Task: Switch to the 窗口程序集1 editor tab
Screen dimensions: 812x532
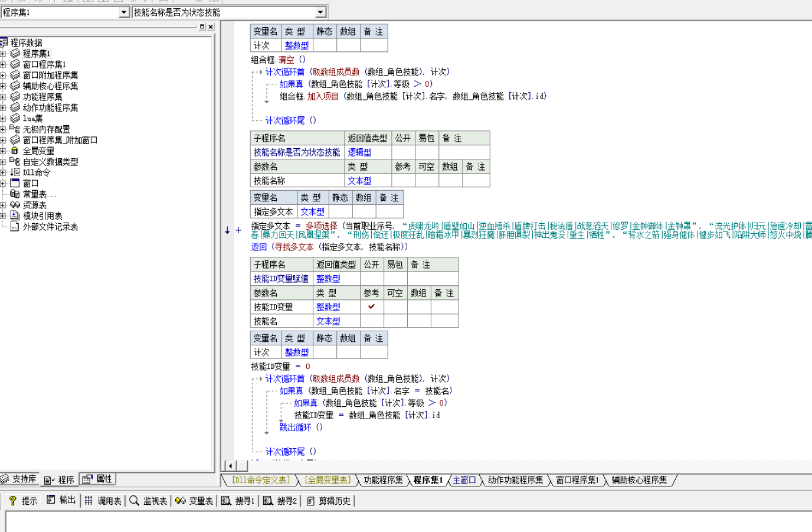Action: 577,480
